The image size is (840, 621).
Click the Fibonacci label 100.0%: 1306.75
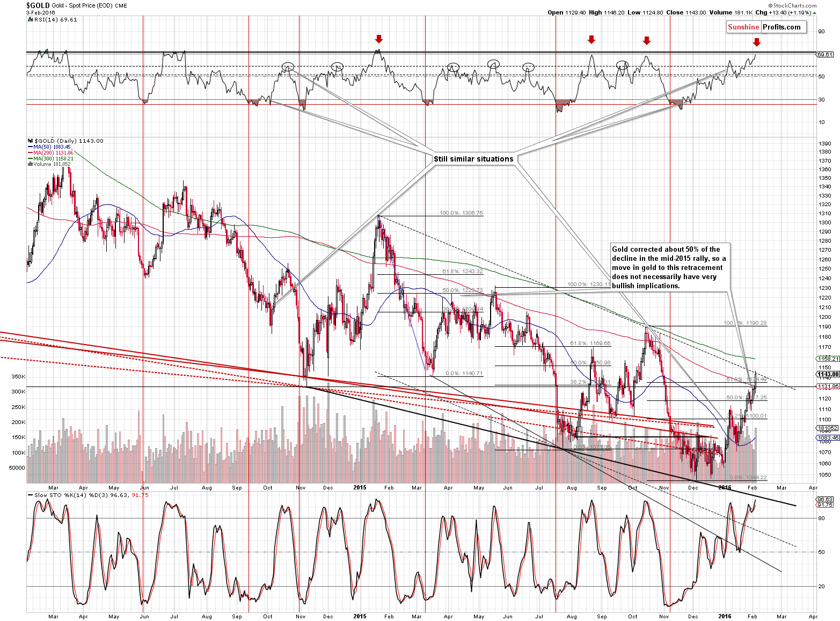click(x=461, y=213)
